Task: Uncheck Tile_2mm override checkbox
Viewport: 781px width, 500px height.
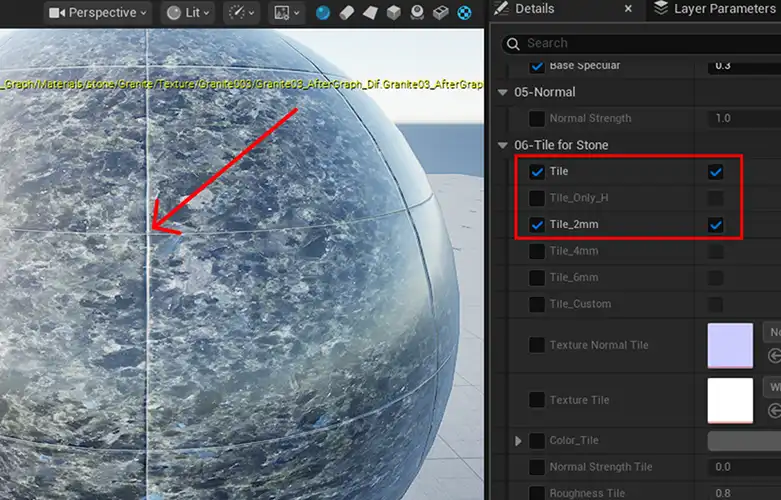Action: [x=537, y=225]
